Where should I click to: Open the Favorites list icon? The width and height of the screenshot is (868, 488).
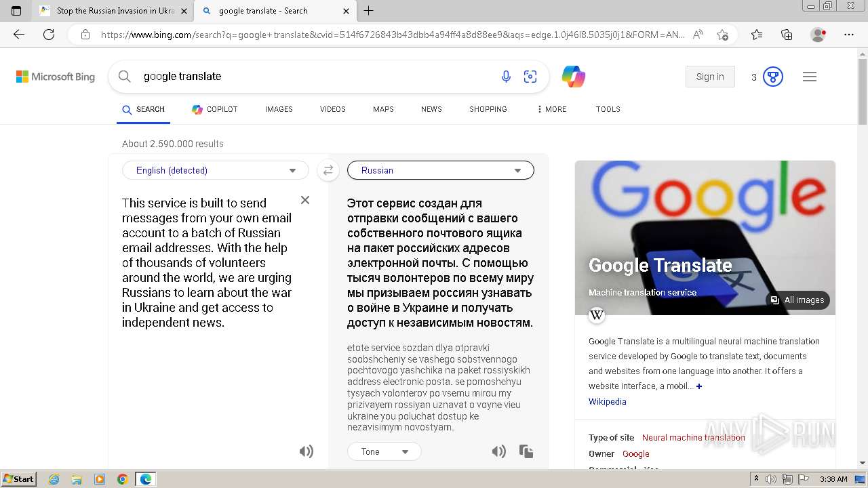point(757,35)
